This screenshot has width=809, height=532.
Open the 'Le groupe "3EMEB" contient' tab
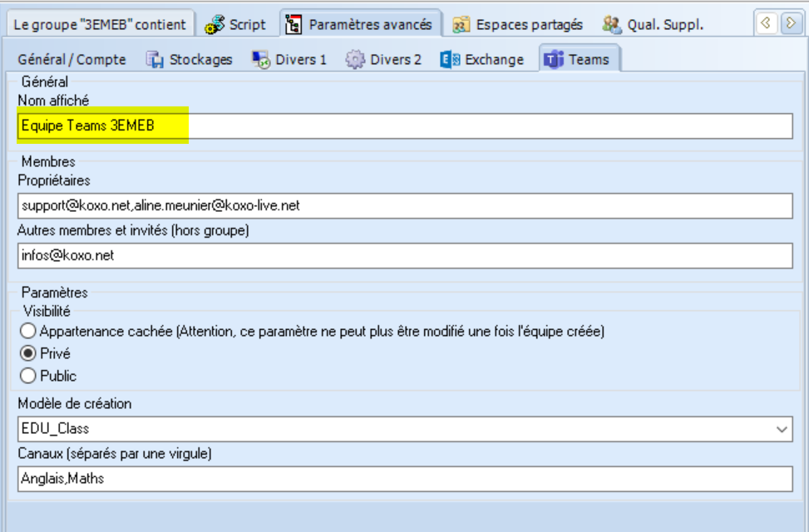[x=100, y=24]
